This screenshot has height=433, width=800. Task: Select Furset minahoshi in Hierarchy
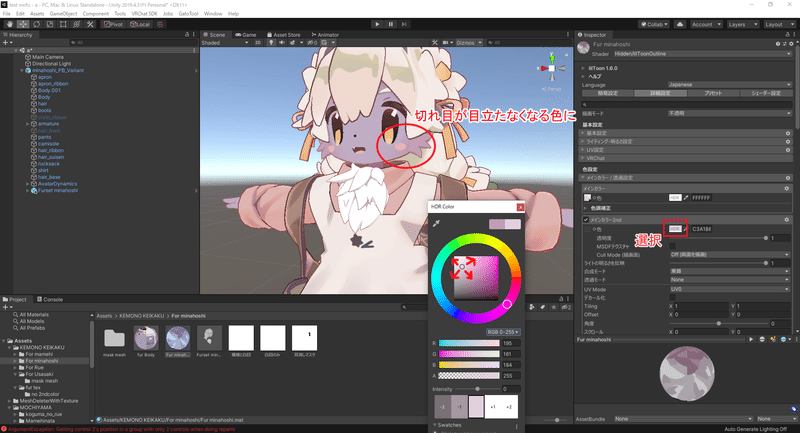coord(58,190)
